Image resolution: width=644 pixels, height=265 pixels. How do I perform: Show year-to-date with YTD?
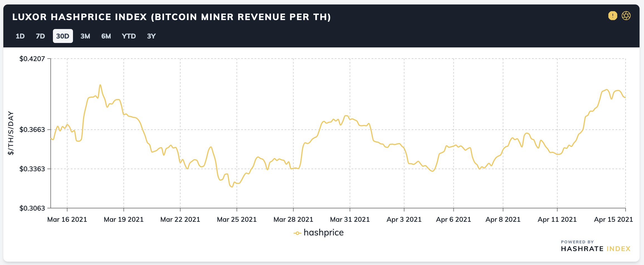point(129,36)
